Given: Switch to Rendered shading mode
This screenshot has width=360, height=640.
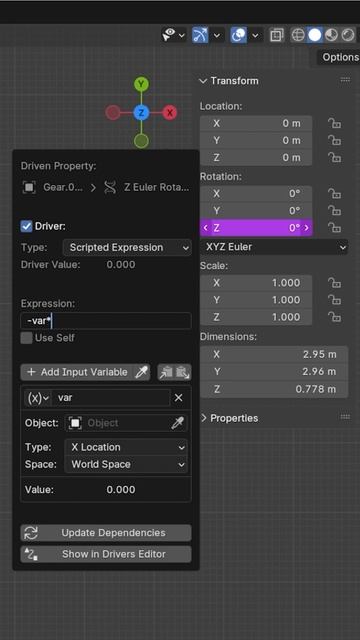Looking at the screenshot, I should pos(348,36).
